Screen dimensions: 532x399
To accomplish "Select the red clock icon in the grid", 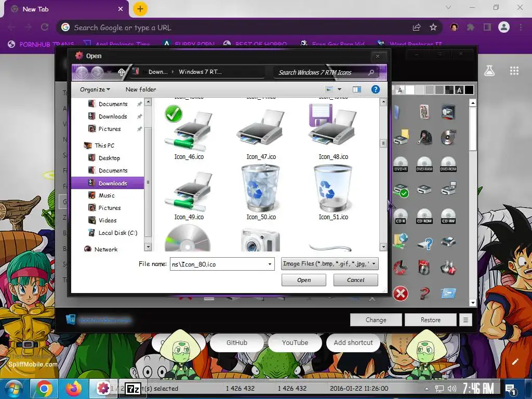I will click(401, 268).
